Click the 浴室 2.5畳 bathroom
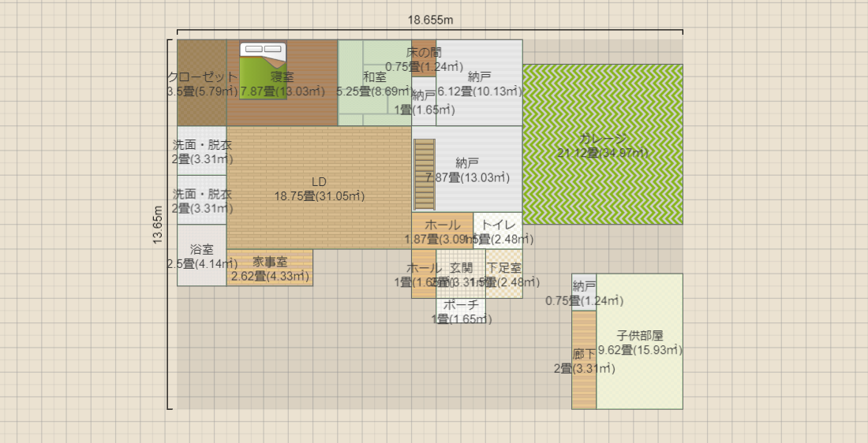The image size is (868, 443). click(x=202, y=255)
